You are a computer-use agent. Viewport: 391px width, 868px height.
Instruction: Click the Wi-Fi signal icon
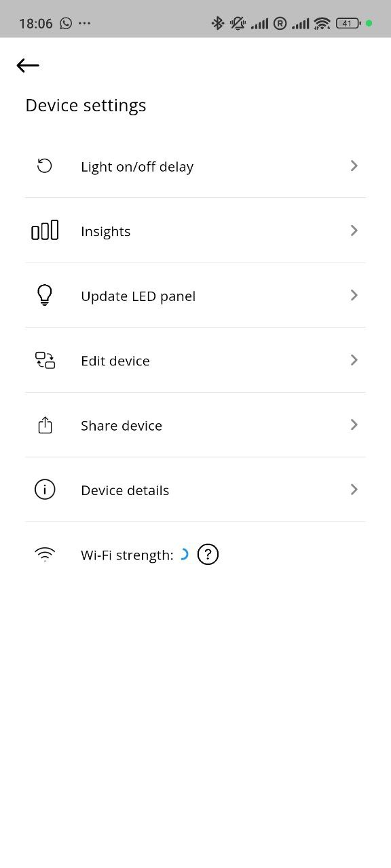(45, 555)
